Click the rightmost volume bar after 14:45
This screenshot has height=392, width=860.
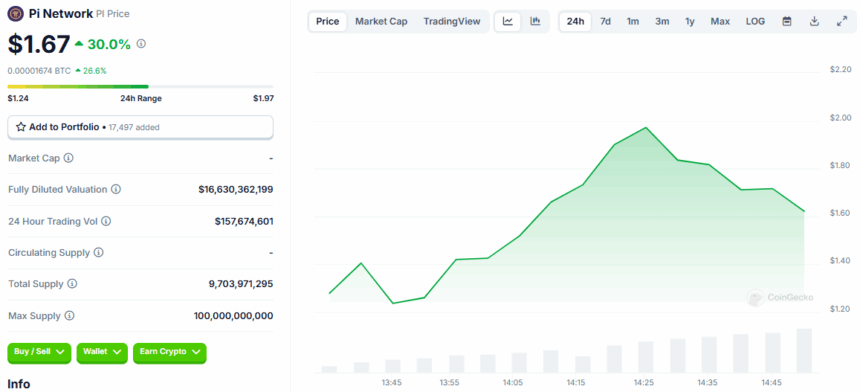coord(804,351)
